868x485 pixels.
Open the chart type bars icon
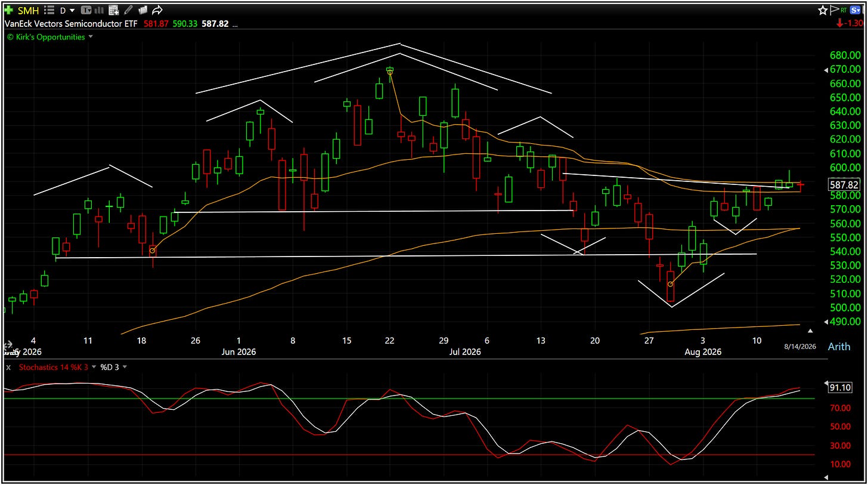(99, 10)
